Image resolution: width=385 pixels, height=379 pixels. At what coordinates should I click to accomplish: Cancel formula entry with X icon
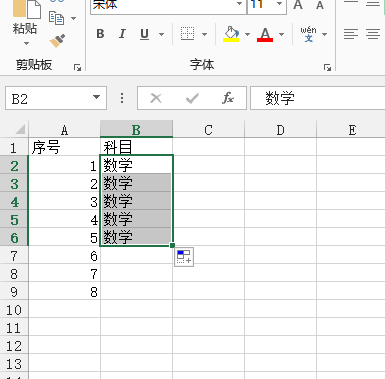(156, 98)
